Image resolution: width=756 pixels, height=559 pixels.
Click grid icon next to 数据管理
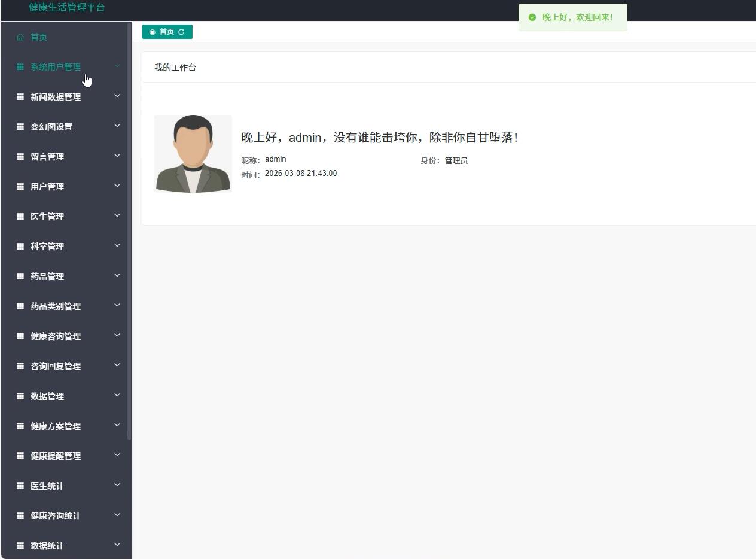(x=20, y=396)
